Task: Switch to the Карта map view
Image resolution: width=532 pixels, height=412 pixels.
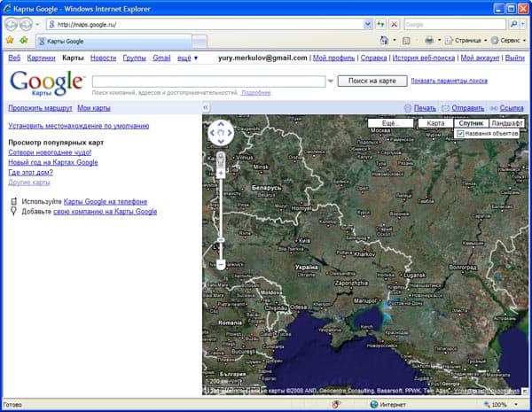Action: (x=435, y=123)
